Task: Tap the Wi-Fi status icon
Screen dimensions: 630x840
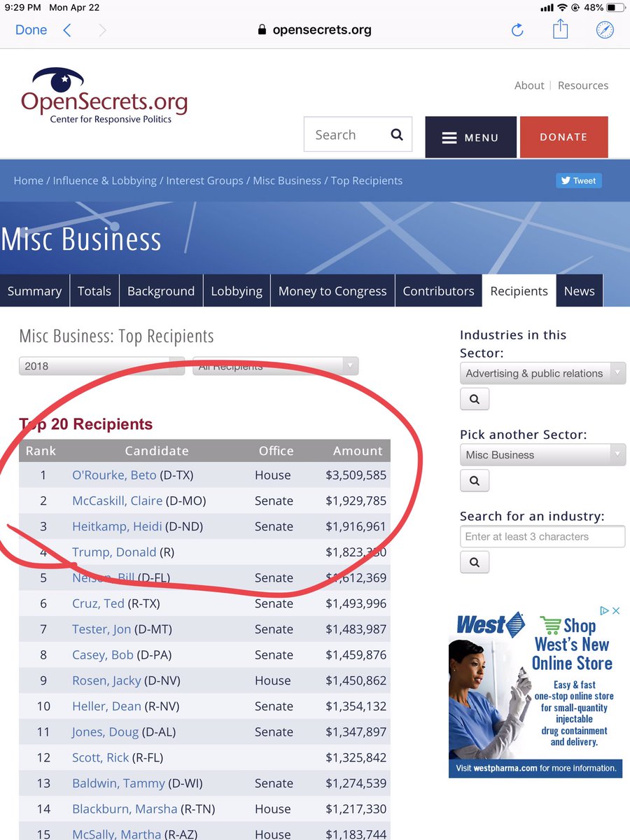Action: click(562, 8)
